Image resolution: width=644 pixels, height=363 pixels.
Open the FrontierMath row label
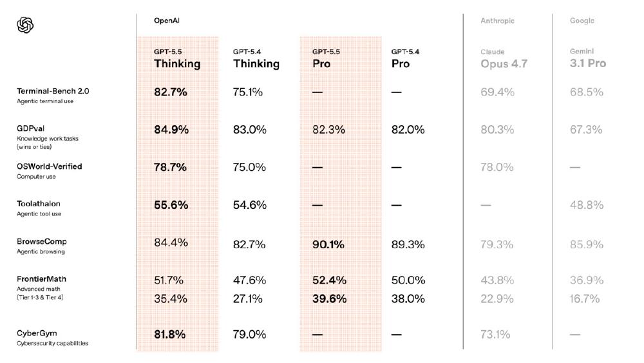click(41, 279)
